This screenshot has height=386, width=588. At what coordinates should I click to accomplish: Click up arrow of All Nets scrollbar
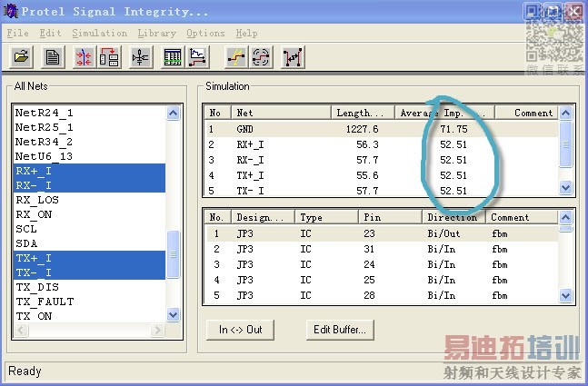(x=173, y=113)
